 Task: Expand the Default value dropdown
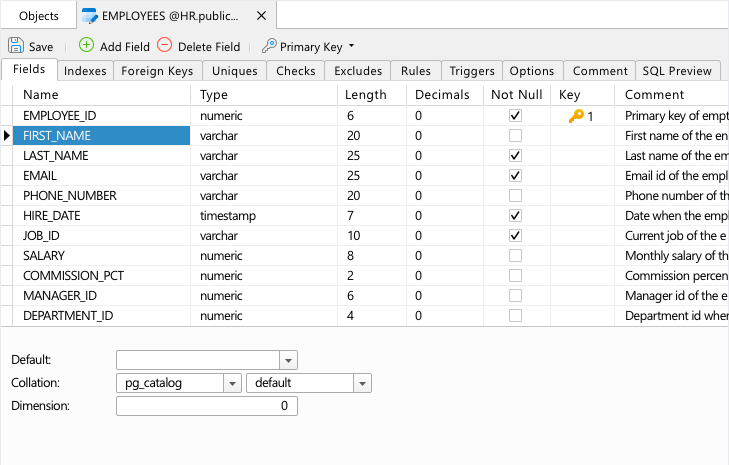pyautogui.click(x=288, y=360)
